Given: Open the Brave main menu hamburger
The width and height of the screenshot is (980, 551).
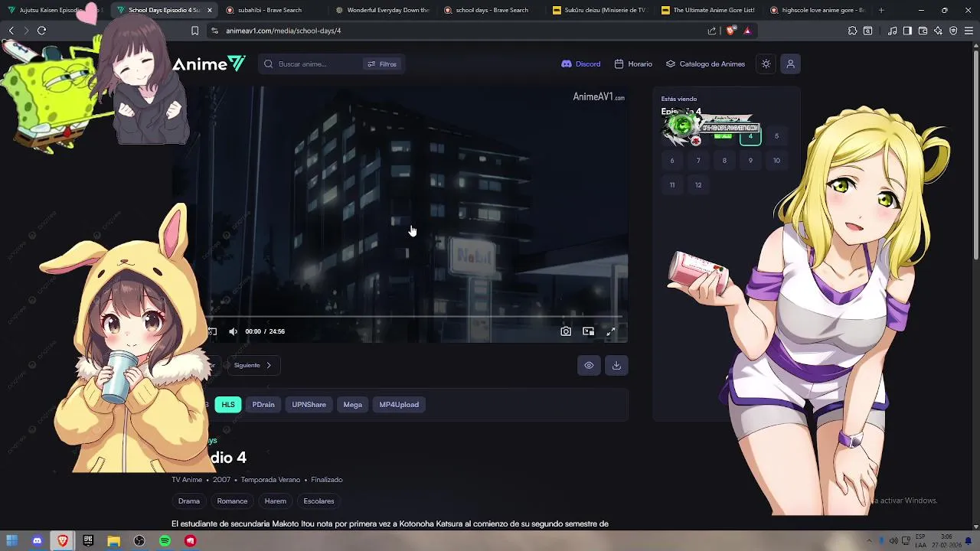Looking at the screenshot, I should pos(969,31).
